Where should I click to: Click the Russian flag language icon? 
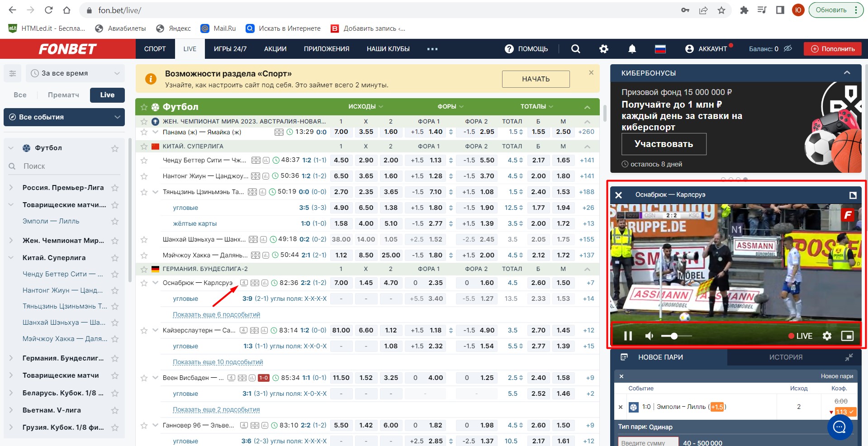[660, 49]
